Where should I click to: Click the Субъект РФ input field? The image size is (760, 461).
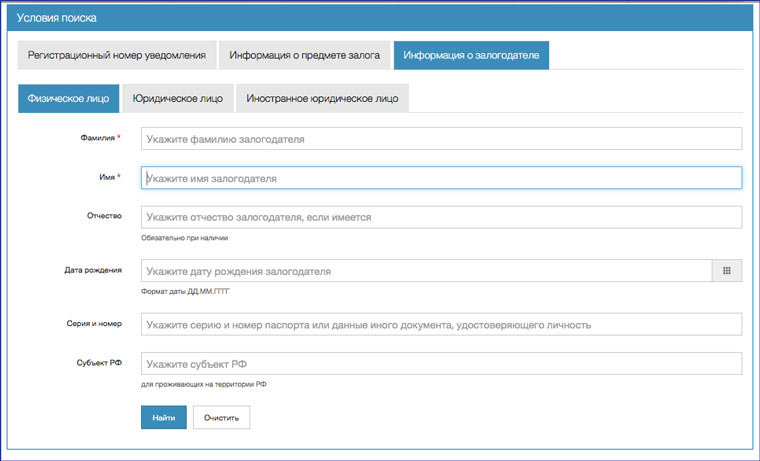point(441,364)
